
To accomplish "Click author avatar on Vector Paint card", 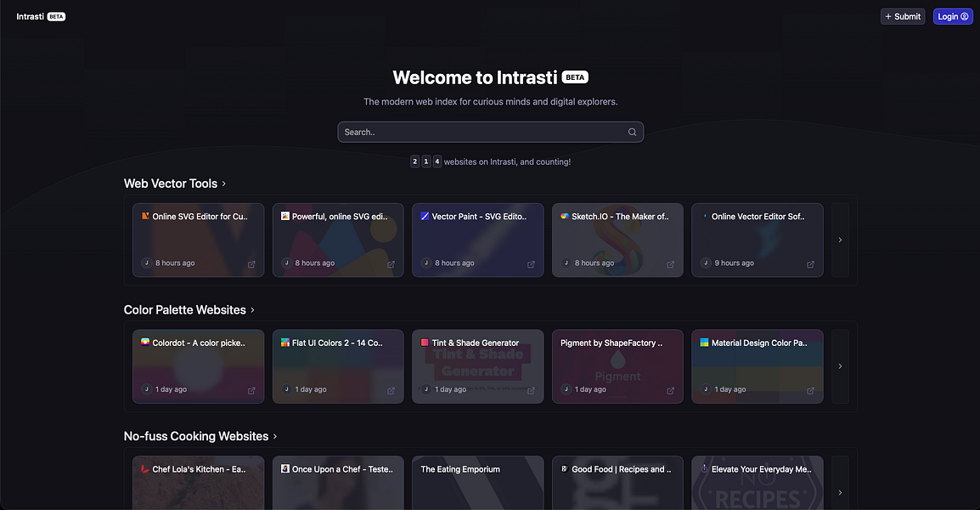I will click(426, 263).
